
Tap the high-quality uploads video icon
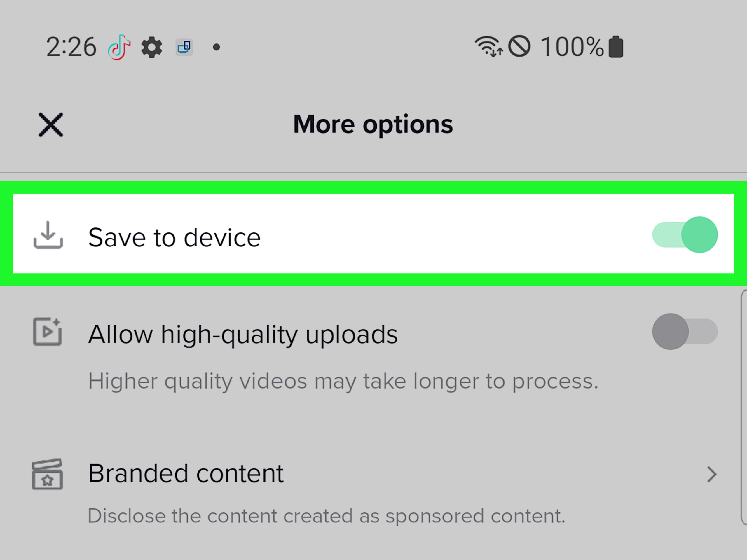[47, 331]
